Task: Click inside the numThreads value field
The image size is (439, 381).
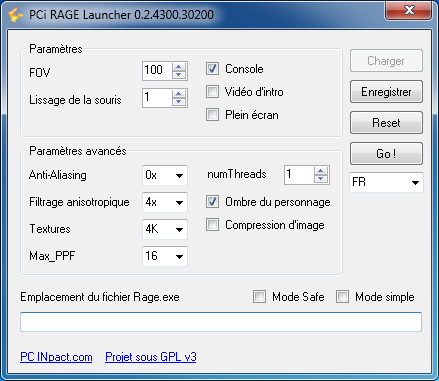Action: click(299, 175)
